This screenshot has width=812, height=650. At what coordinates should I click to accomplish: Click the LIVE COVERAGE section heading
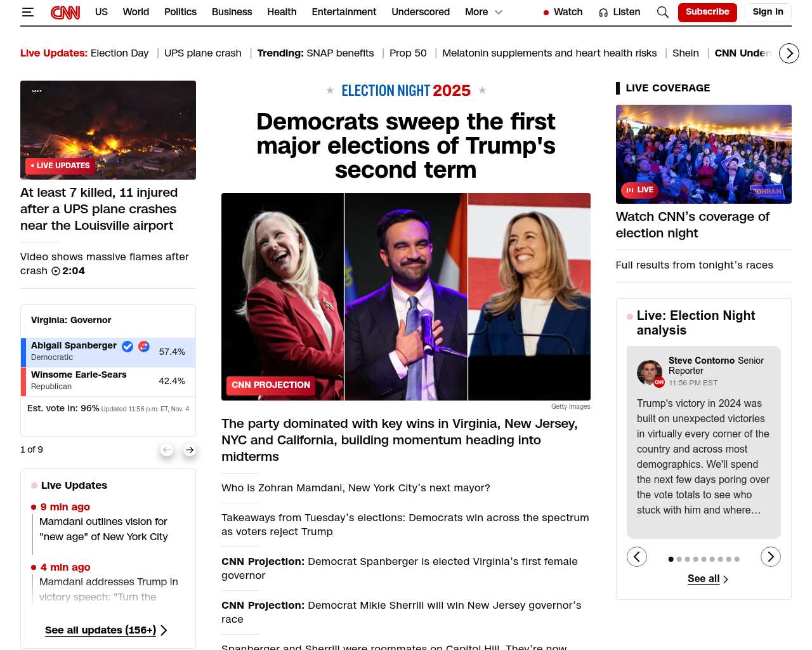(668, 88)
